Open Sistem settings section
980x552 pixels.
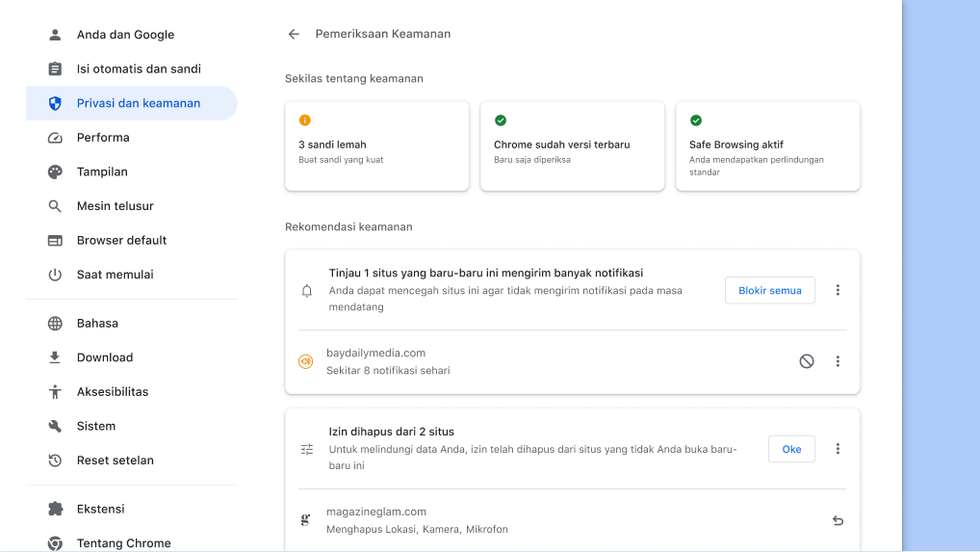(x=132, y=427)
